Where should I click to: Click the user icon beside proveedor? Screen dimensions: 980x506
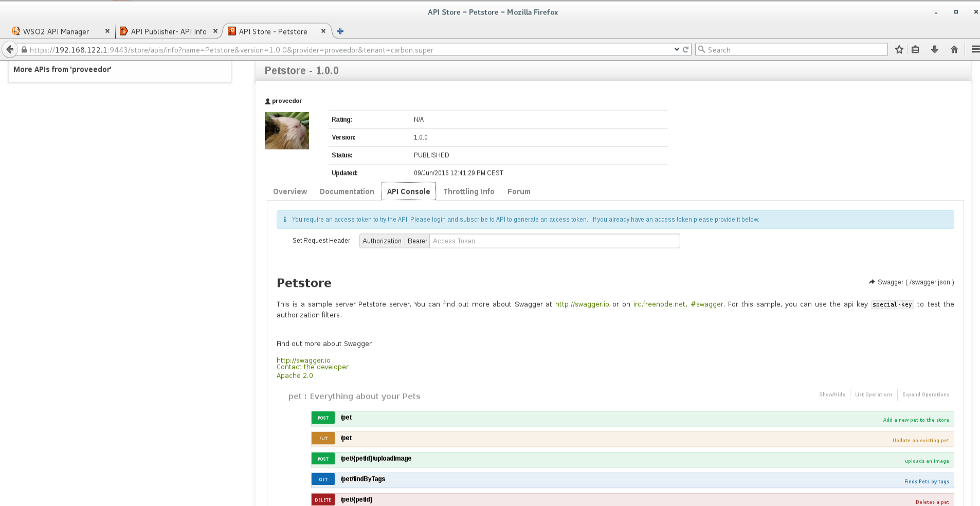[x=267, y=101]
